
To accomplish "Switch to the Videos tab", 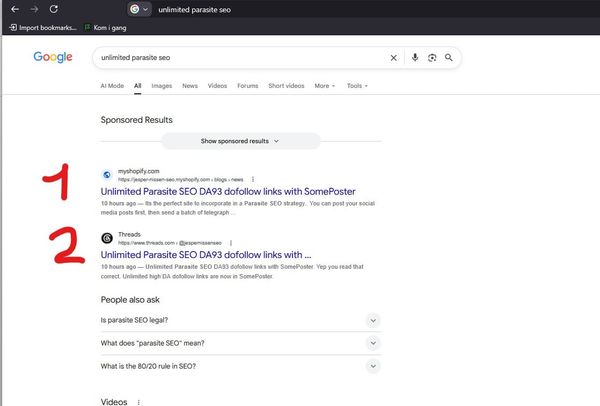I will (217, 86).
